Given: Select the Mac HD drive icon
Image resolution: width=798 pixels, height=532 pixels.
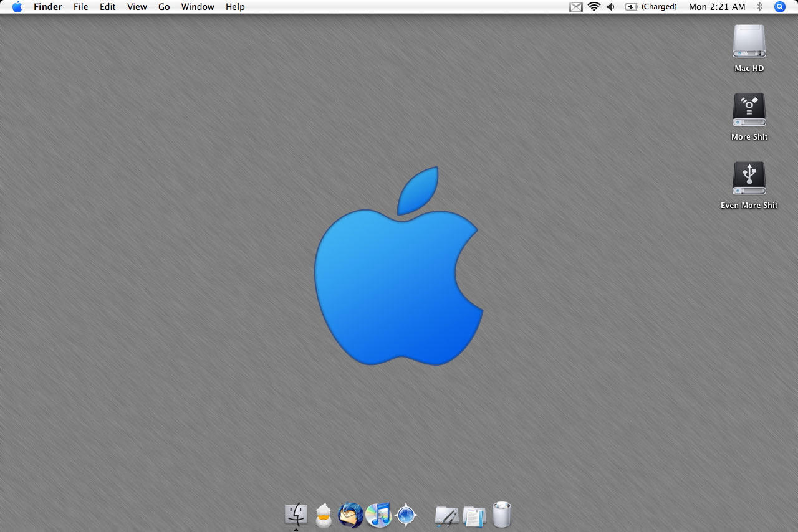Looking at the screenshot, I should click(x=749, y=42).
